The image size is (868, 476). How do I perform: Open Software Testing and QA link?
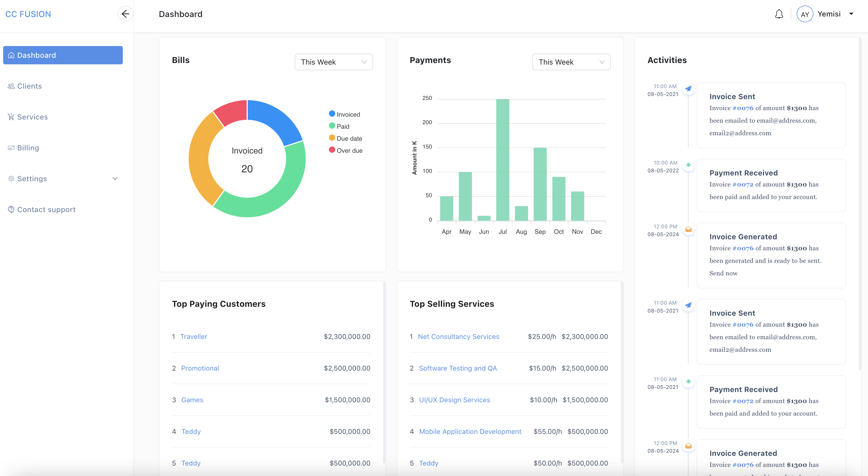coord(458,368)
